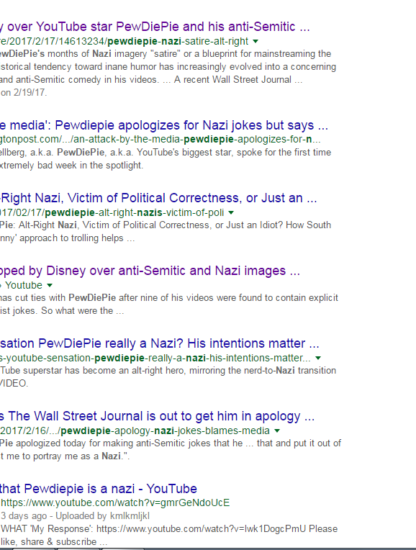Image resolution: width=416 pixels, height=550 pixels.
Task: Open 'Pewdiepie is a nazi - YouTube' result
Action: tap(99, 489)
